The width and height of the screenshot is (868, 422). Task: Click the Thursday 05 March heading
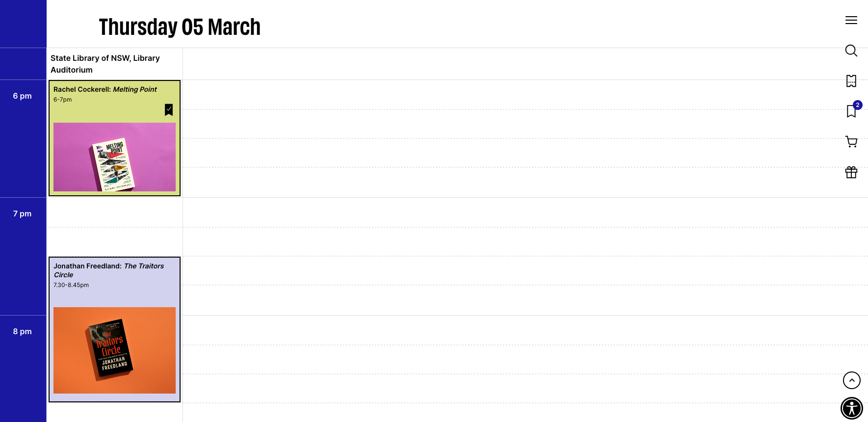tap(180, 27)
